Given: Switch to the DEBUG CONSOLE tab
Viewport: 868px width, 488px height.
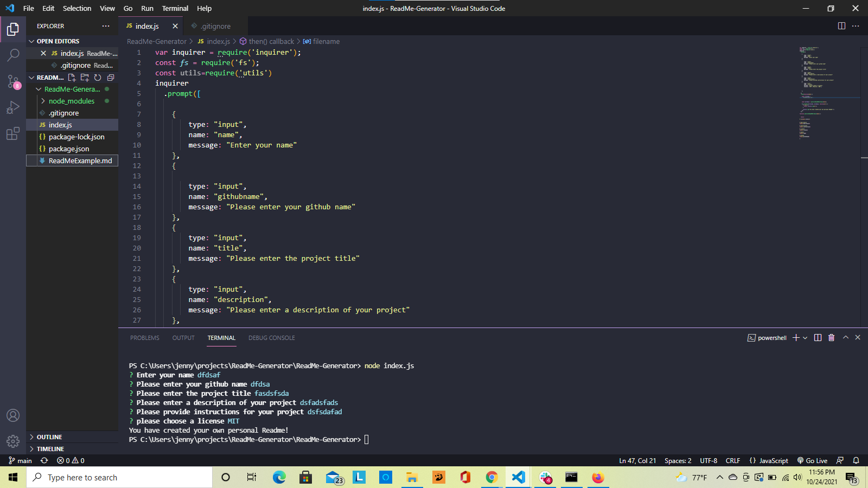Looking at the screenshot, I should pos(271,338).
